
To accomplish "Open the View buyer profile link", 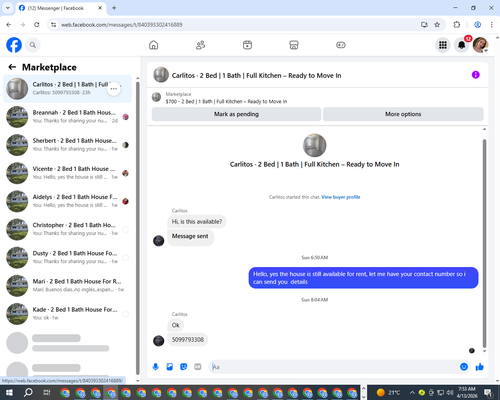I will pos(341,197).
